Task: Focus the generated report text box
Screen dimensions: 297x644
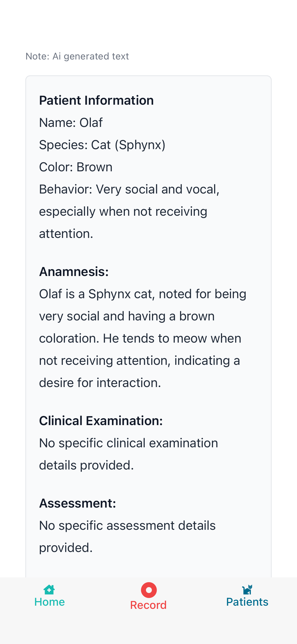Action: click(148, 326)
